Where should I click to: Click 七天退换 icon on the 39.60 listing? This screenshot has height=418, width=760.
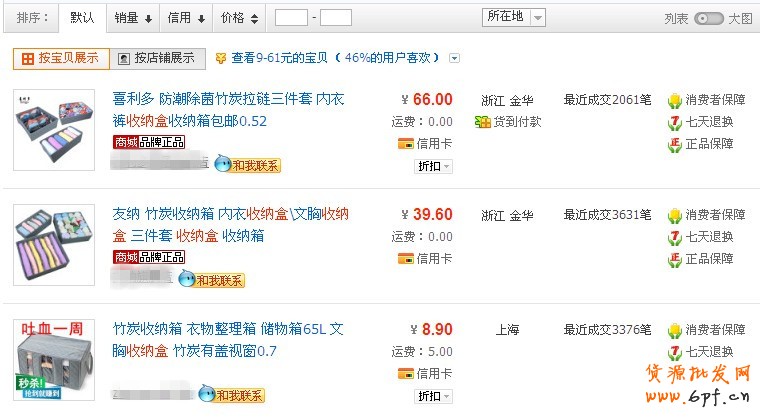[675, 237]
